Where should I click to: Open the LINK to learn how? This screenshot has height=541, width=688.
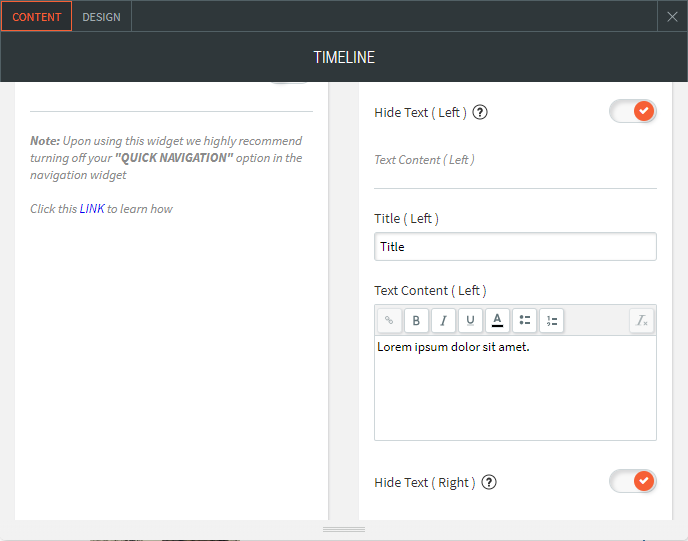click(x=92, y=209)
